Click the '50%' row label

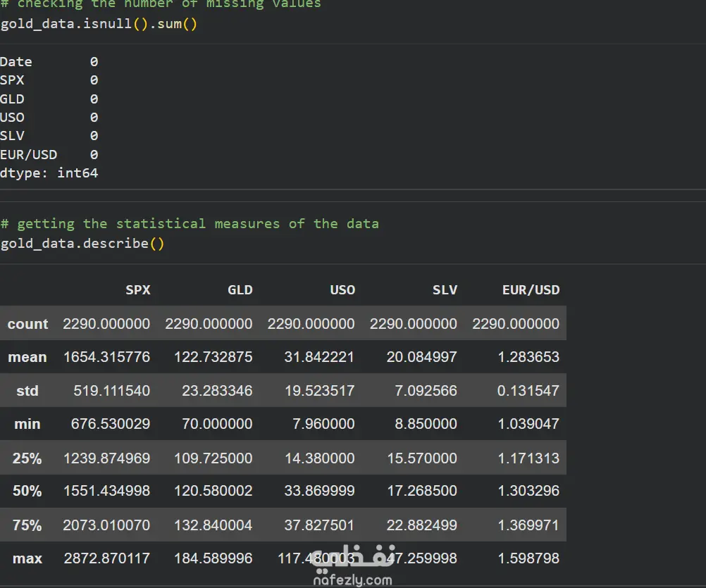[27, 490]
